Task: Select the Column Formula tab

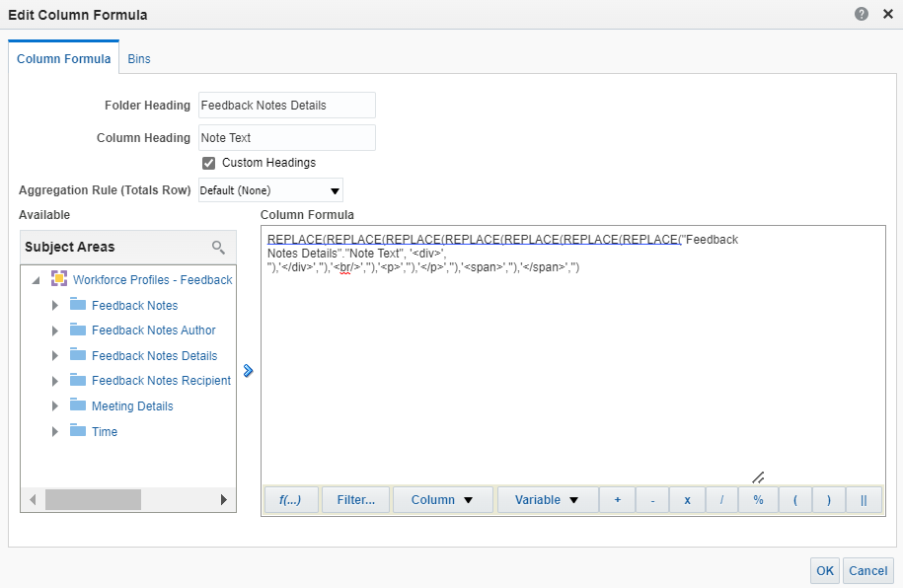Action: [63, 58]
